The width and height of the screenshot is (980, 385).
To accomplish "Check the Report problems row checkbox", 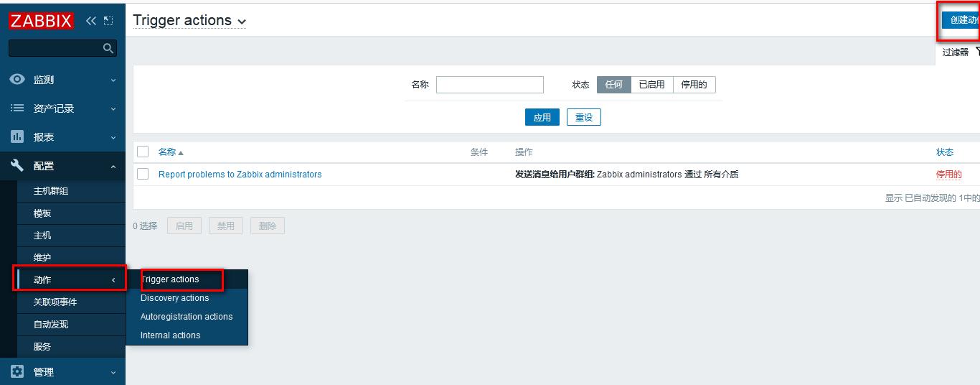I will [143, 174].
